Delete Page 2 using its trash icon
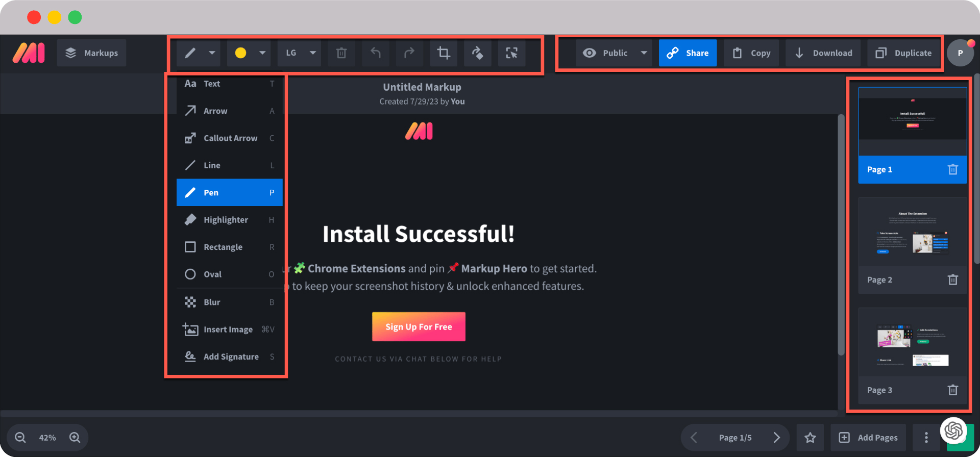 click(x=952, y=280)
